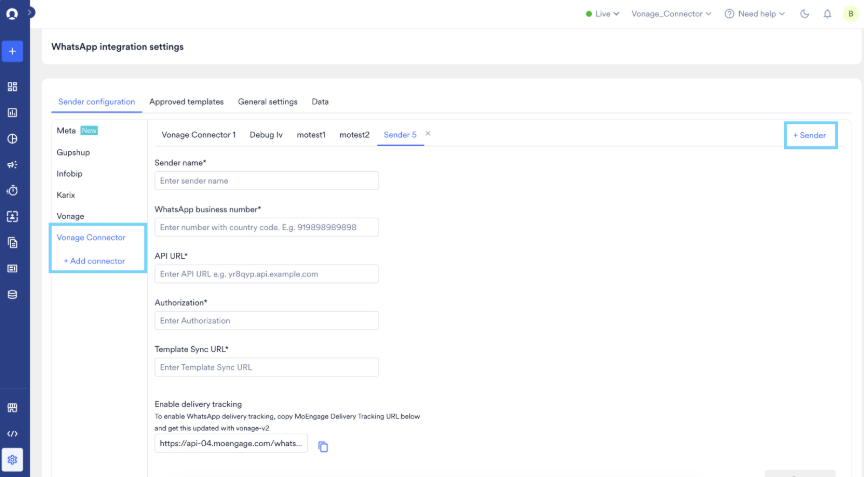This screenshot has width=864, height=477.
Task: Select the Meta provider
Action: point(66,131)
